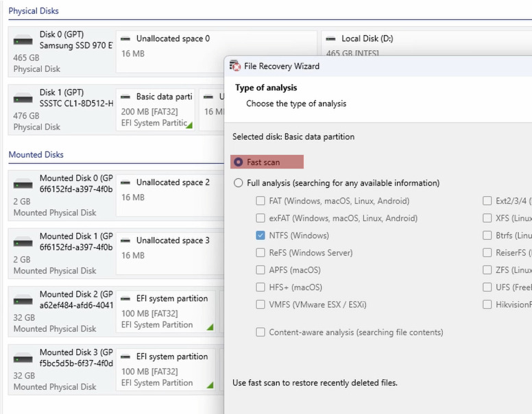Click green corner marker on Mounted Disk 3 EFI

[210, 385]
